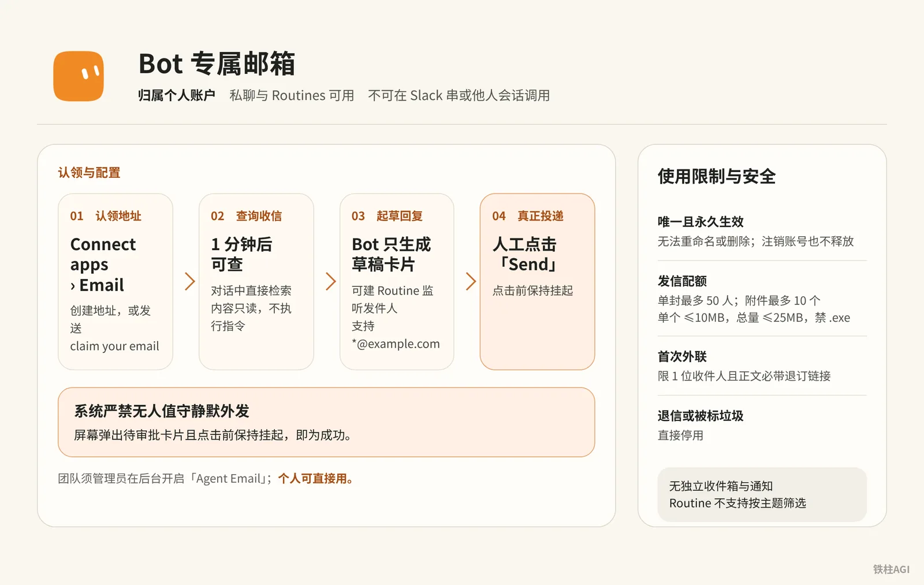Click the orange Bot logo icon
Image resolution: width=924 pixels, height=585 pixels.
tap(79, 76)
